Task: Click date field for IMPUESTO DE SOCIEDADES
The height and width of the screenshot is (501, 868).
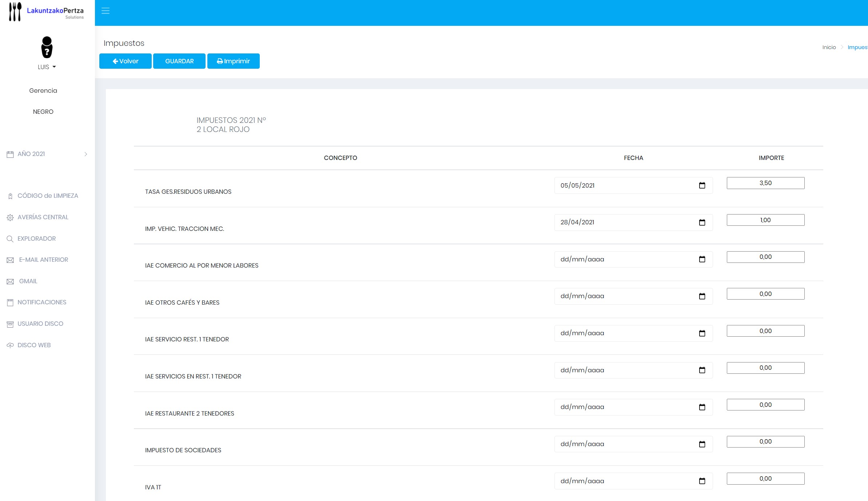Action: [633, 444]
